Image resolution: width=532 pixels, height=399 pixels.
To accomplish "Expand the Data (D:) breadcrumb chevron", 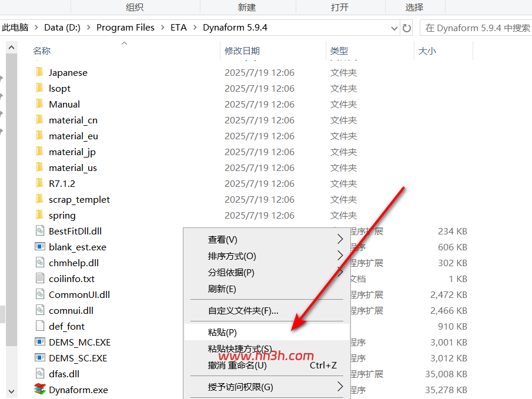I will [89, 28].
